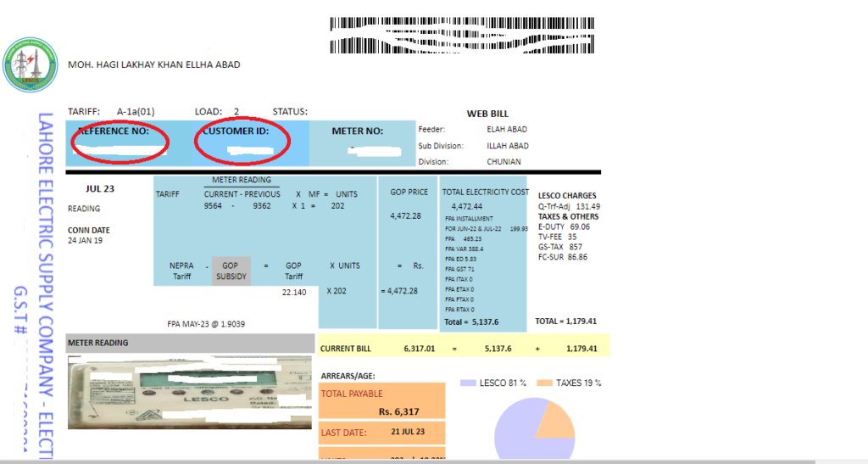The width and height of the screenshot is (868, 464).
Task: Select the tariff value 'A-1a(01)'
Action: [136, 111]
